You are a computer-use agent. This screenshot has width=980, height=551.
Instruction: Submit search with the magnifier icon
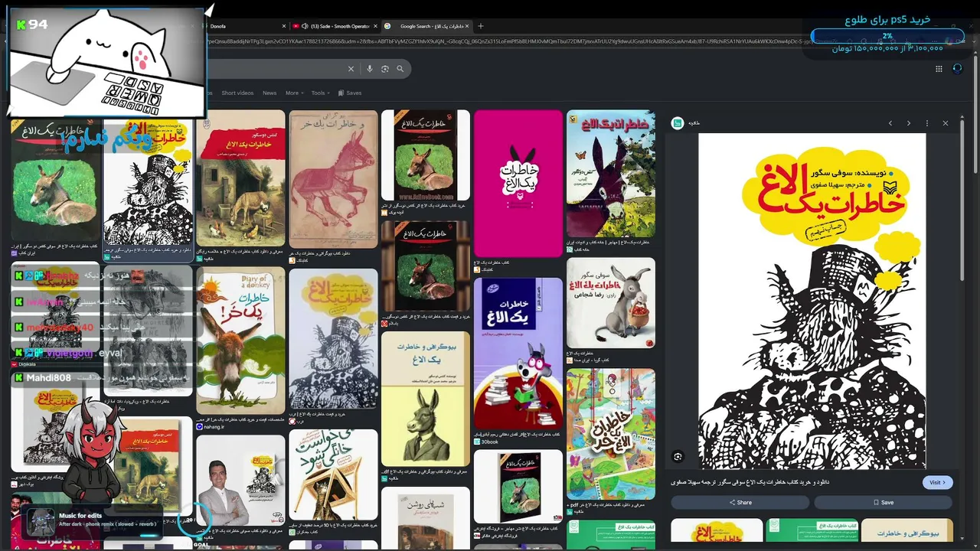click(400, 69)
